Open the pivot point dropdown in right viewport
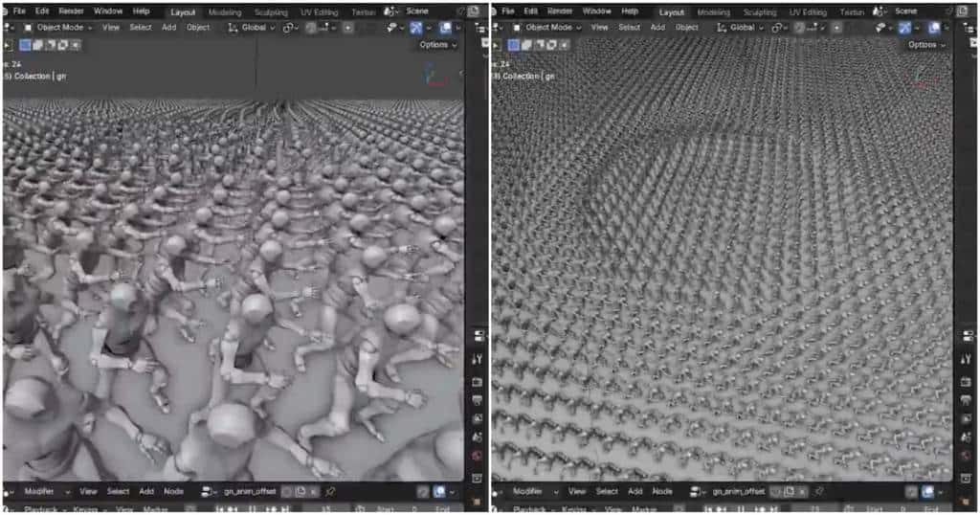 (779, 28)
